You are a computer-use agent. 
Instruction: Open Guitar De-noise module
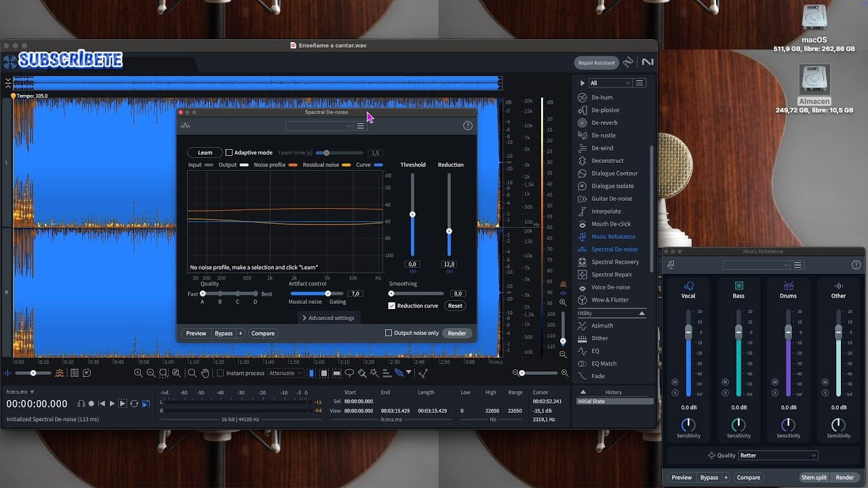[612, 199]
